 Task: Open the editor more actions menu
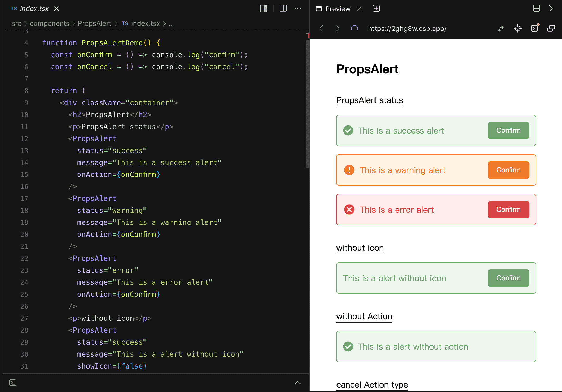click(x=298, y=9)
